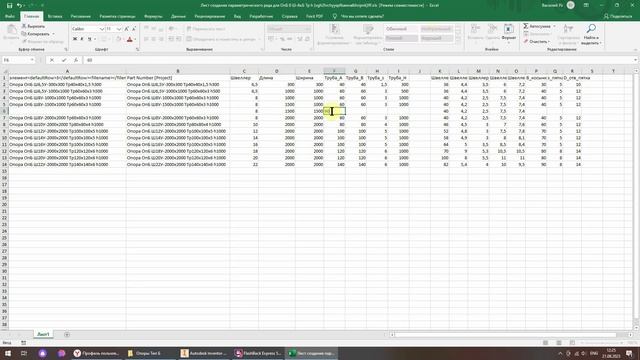Toggle underline formatting (Ч)
Viewport: 640px width, 360px height.
point(89,39)
